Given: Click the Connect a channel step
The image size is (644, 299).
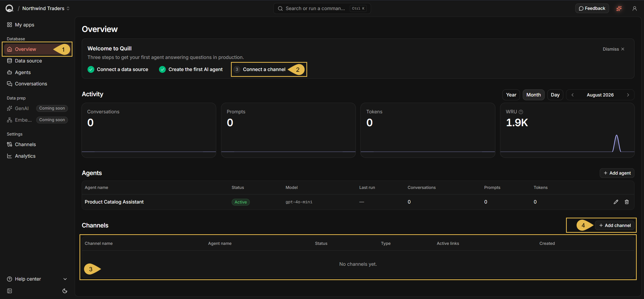Looking at the screenshot, I should click(260, 70).
